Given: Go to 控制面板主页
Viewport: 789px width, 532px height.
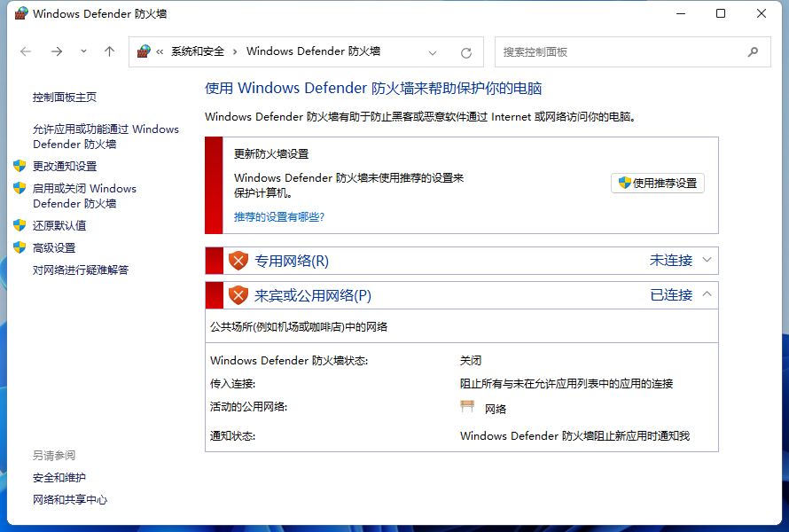Looking at the screenshot, I should (x=65, y=97).
